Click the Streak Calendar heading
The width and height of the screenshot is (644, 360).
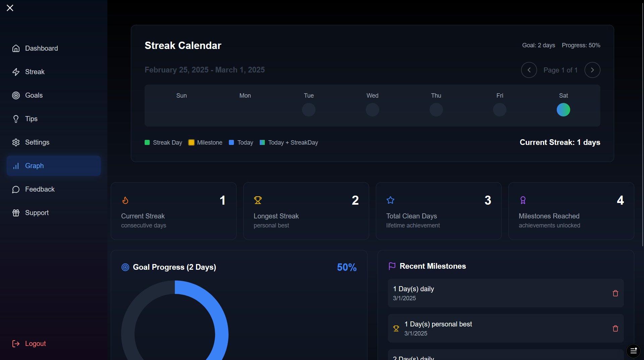click(x=183, y=46)
